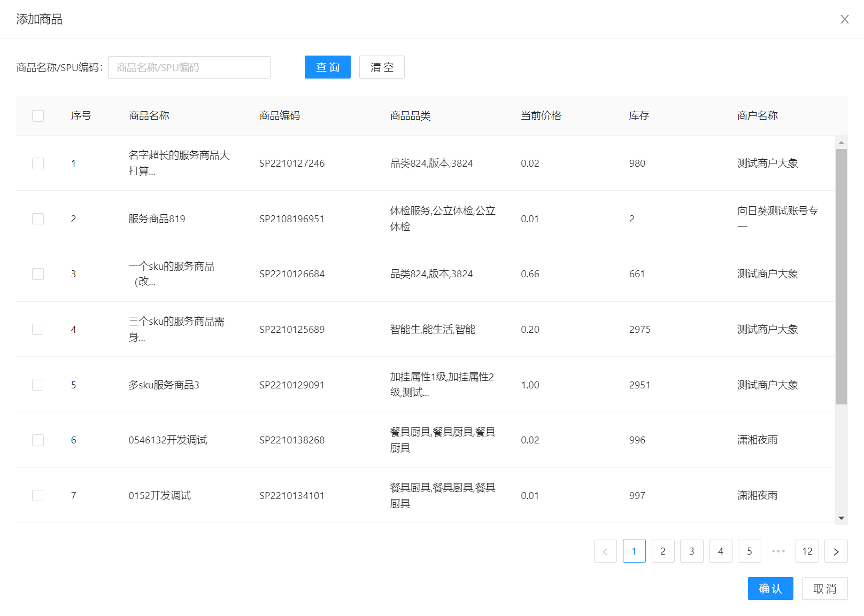Select checkbox for SP2210126684 row
This screenshot has height=616, width=864.
(38, 274)
